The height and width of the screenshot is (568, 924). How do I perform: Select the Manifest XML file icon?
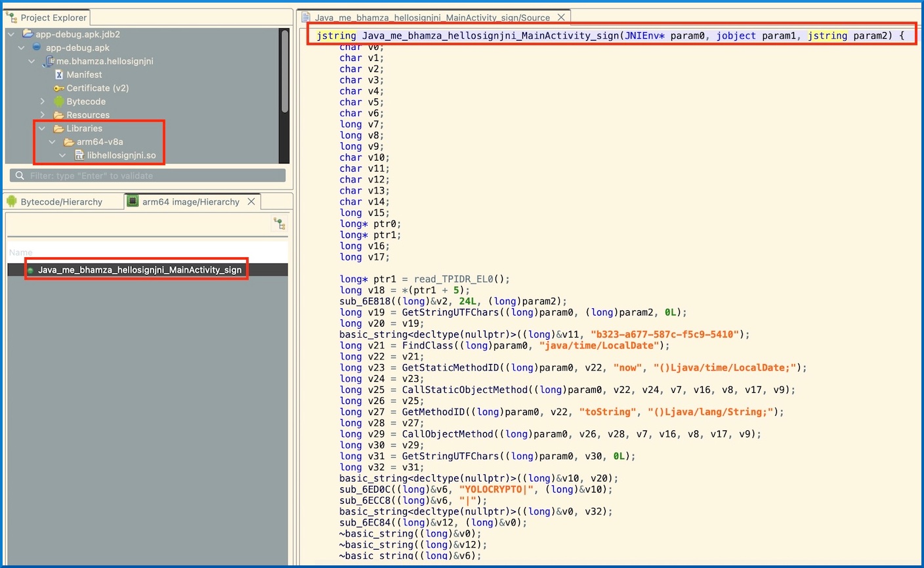[59, 75]
